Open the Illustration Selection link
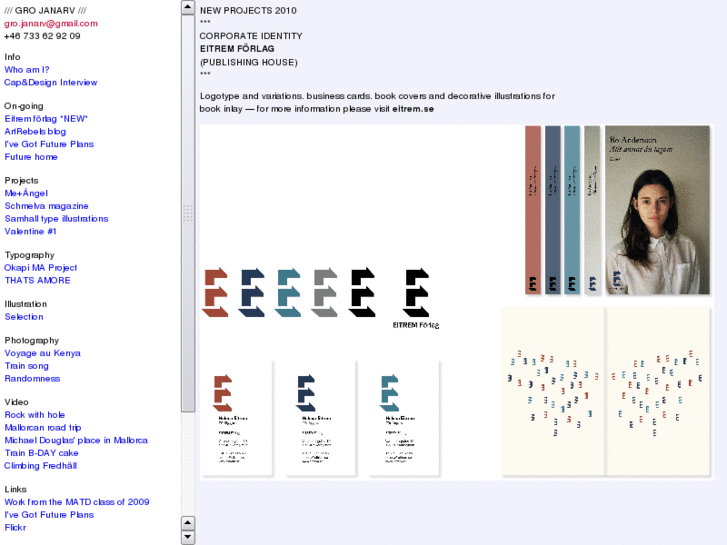The width and height of the screenshot is (727, 545). pos(24,316)
